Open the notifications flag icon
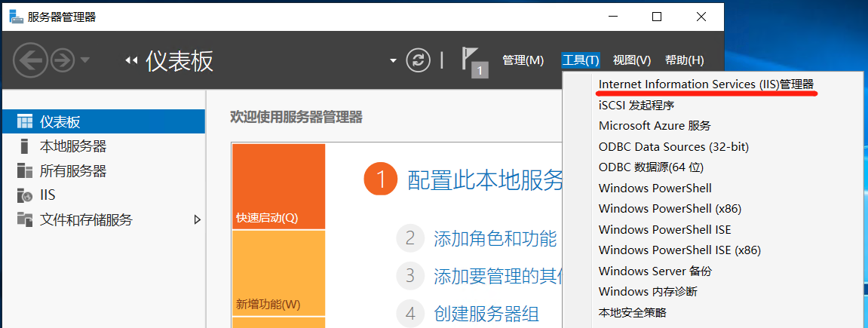Screen dimensions: 868x328 click(x=474, y=62)
